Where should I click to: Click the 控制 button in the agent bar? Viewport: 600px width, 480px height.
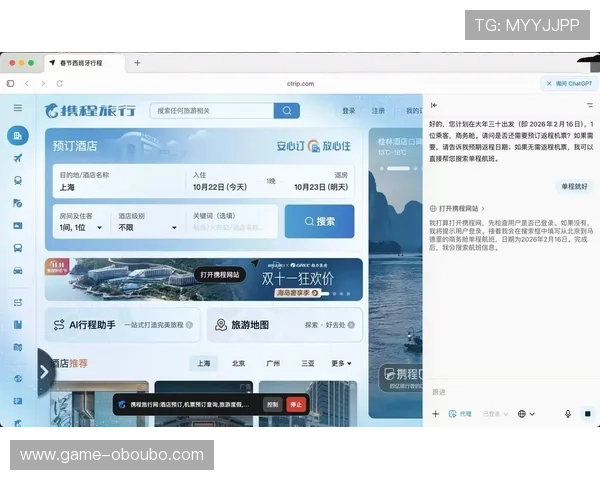[x=272, y=404]
